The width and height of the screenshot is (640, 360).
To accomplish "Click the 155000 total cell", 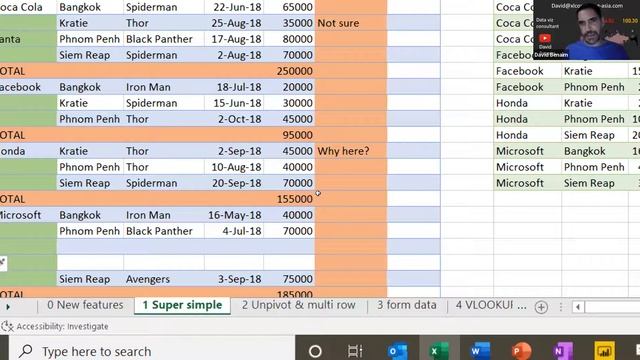I will (x=289, y=199).
